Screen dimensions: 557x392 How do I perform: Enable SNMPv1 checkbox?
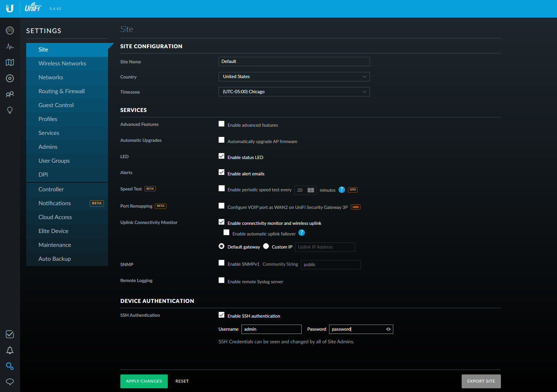click(x=221, y=263)
